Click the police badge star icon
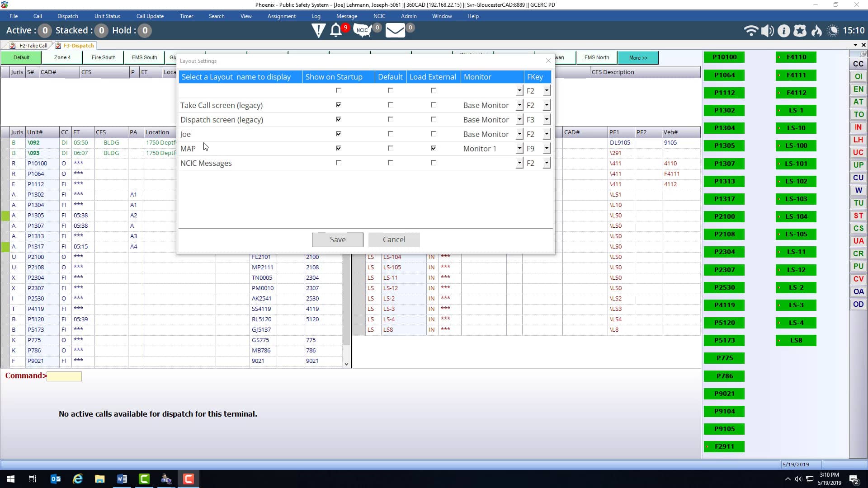Image resolution: width=868 pixels, height=488 pixels. click(x=800, y=30)
